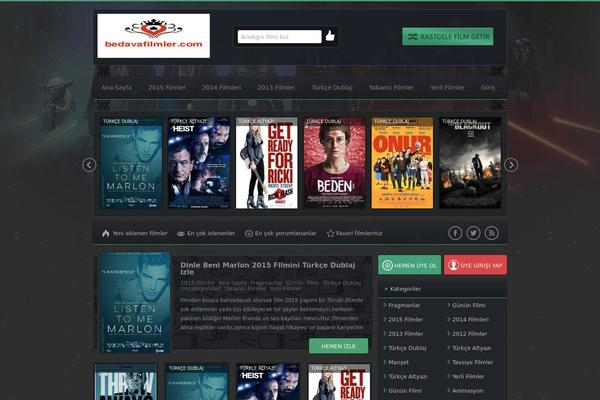This screenshot has height=400, width=600.
Task: Open Dinle Beni Marlon 2015 title link
Action: click(268, 268)
